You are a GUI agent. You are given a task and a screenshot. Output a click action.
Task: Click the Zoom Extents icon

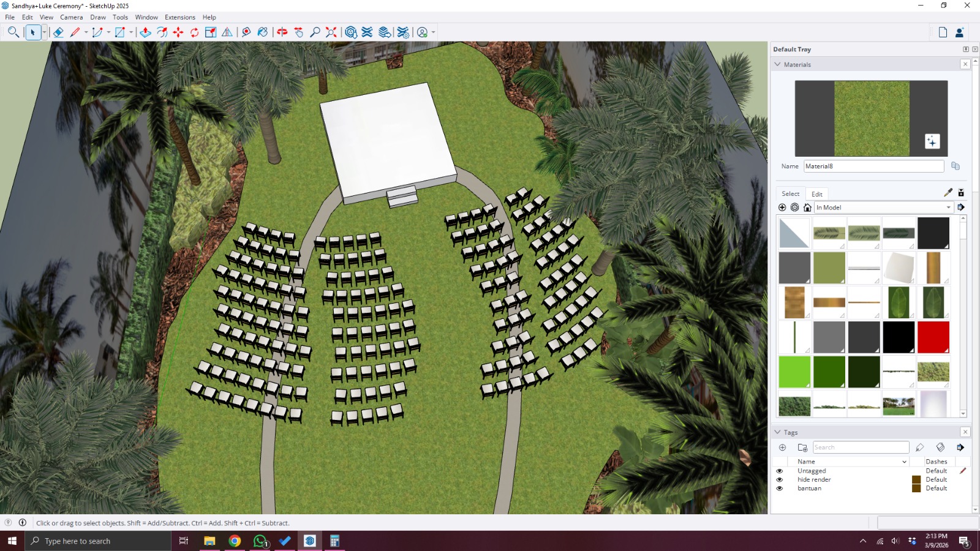tap(331, 32)
